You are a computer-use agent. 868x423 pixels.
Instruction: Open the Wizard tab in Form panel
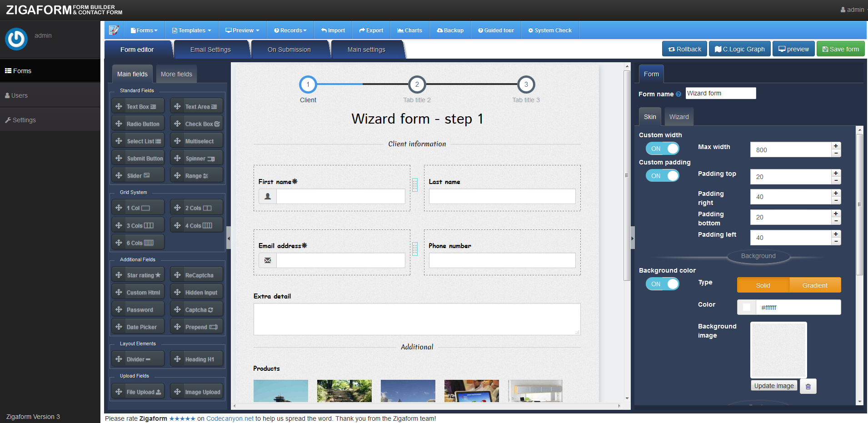[678, 116]
